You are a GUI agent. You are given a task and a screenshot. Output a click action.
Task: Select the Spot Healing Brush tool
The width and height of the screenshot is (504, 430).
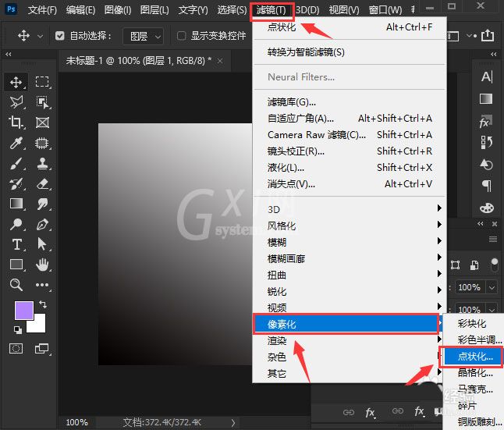42,143
